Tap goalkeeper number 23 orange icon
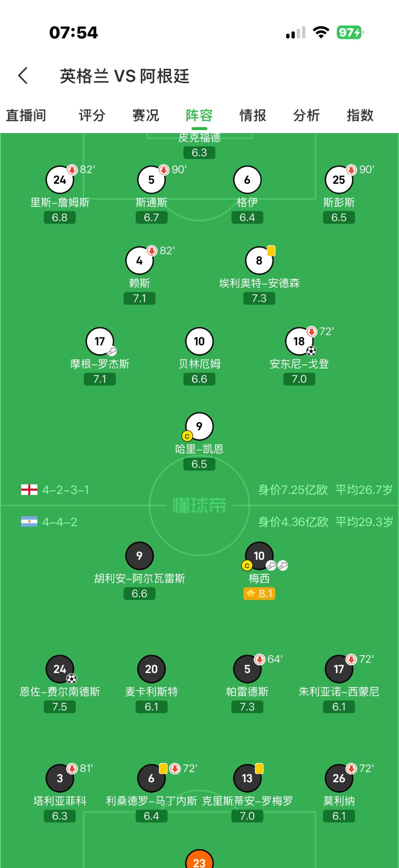This screenshot has width=399, height=868. [x=199, y=859]
